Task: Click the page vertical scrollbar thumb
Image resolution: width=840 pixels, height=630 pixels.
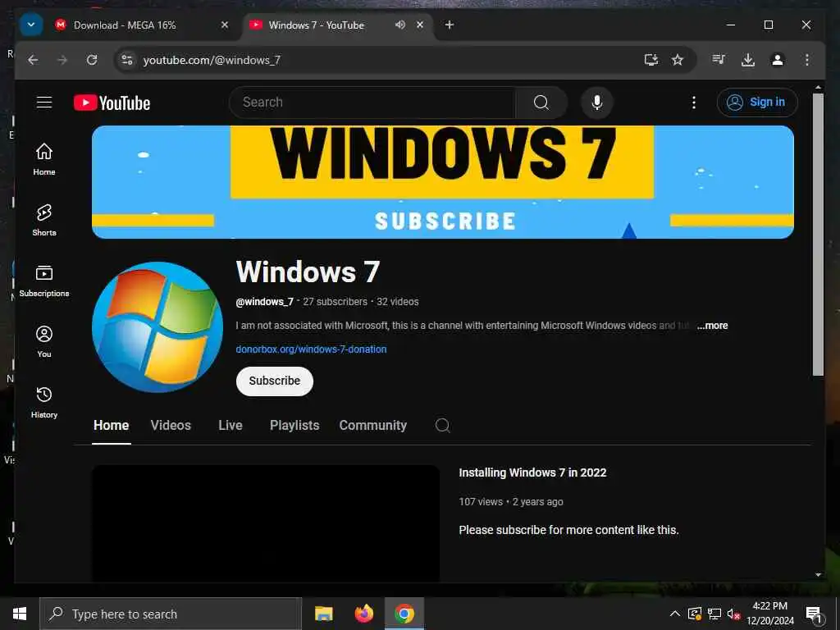Action: click(x=818, y=235)
